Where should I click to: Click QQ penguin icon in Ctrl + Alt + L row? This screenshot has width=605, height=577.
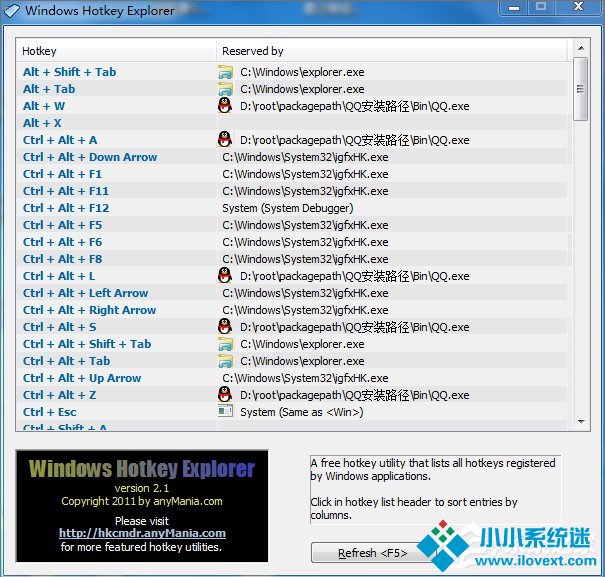[x=225, y=275]
